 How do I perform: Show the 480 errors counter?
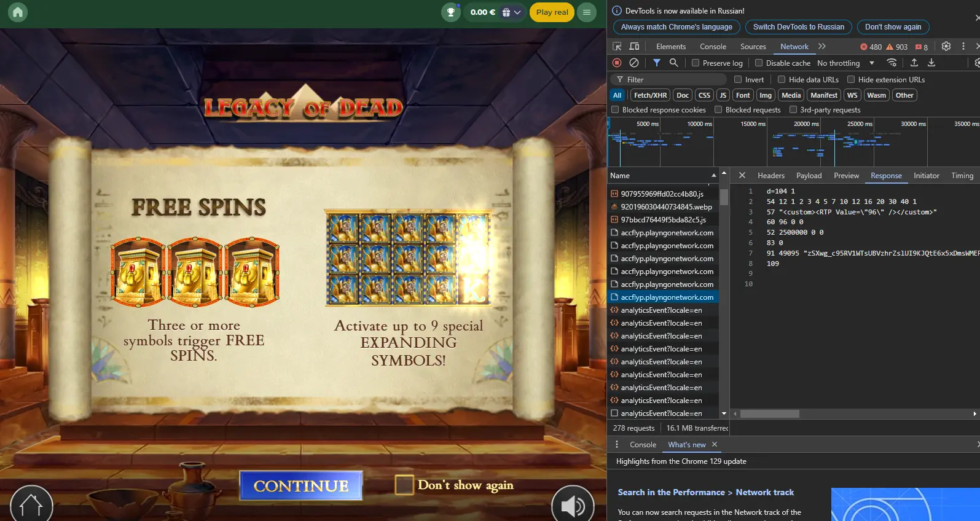871,47
